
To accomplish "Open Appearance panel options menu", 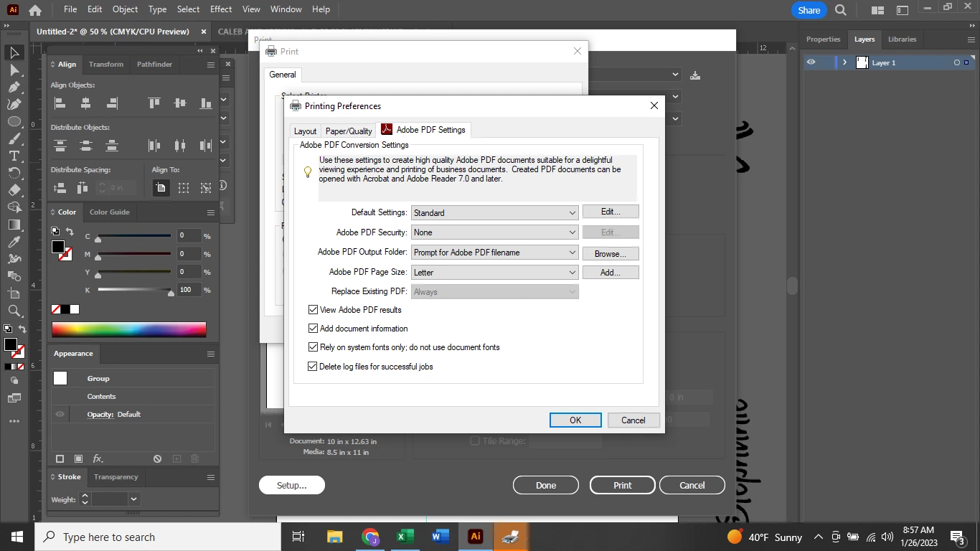I will [x=211, y=354].
